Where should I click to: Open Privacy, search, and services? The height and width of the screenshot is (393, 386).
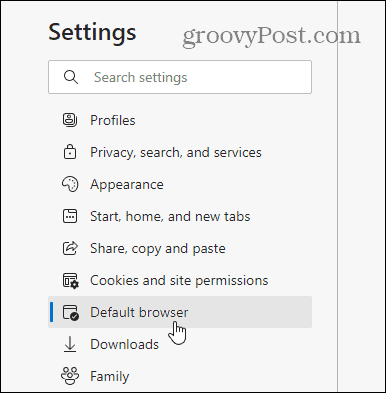click(x=180, y=152)
